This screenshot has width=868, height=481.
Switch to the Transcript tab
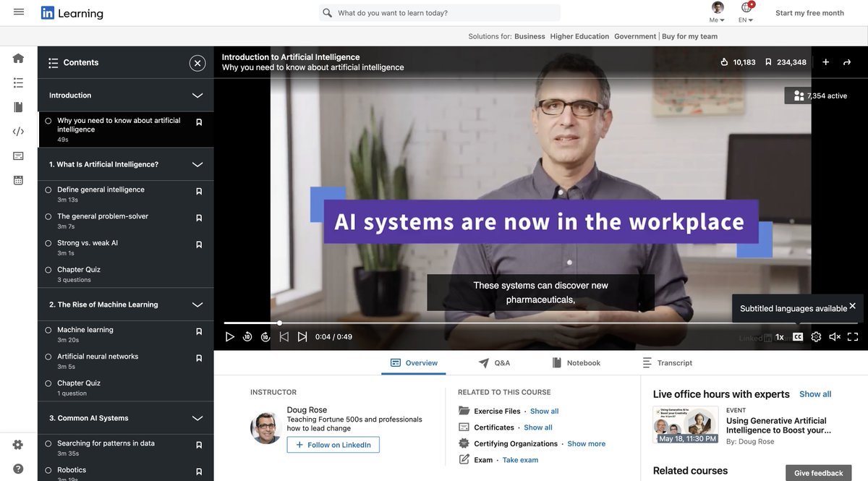[667, 363]
